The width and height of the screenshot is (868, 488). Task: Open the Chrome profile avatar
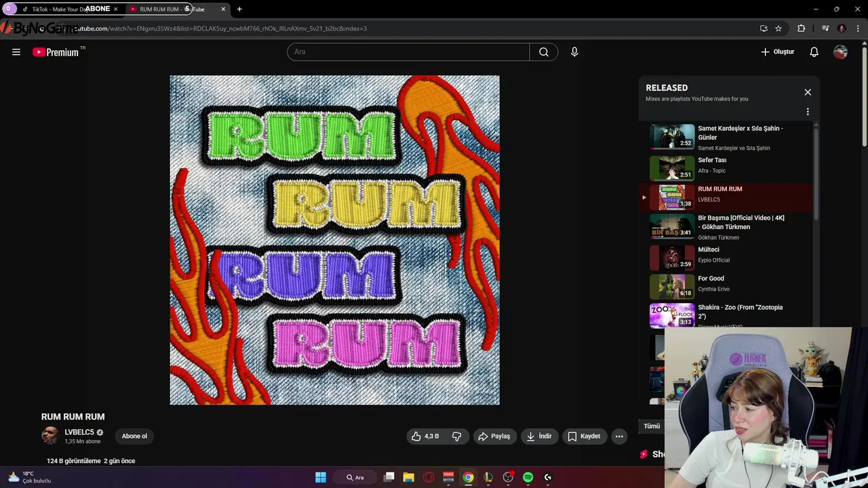point(842,28)
